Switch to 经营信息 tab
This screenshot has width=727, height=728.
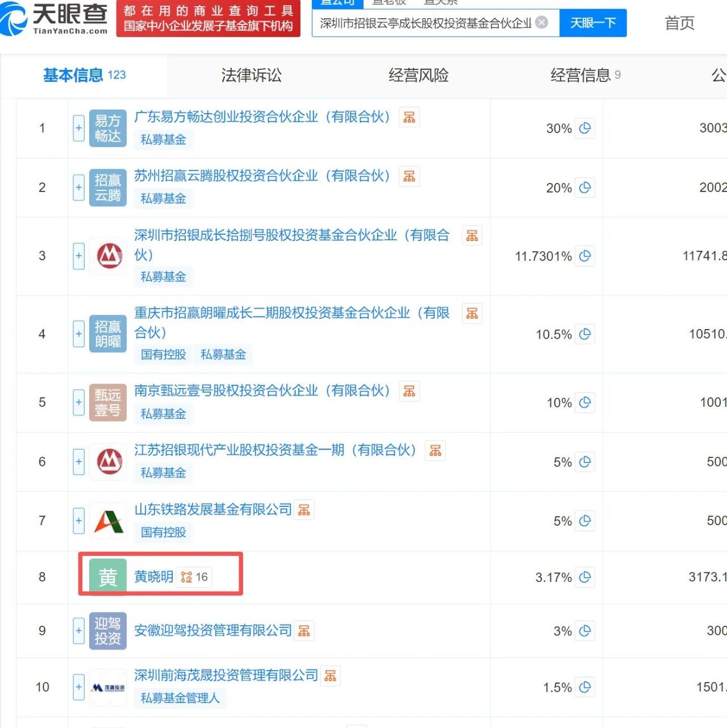tap(586, 75)
